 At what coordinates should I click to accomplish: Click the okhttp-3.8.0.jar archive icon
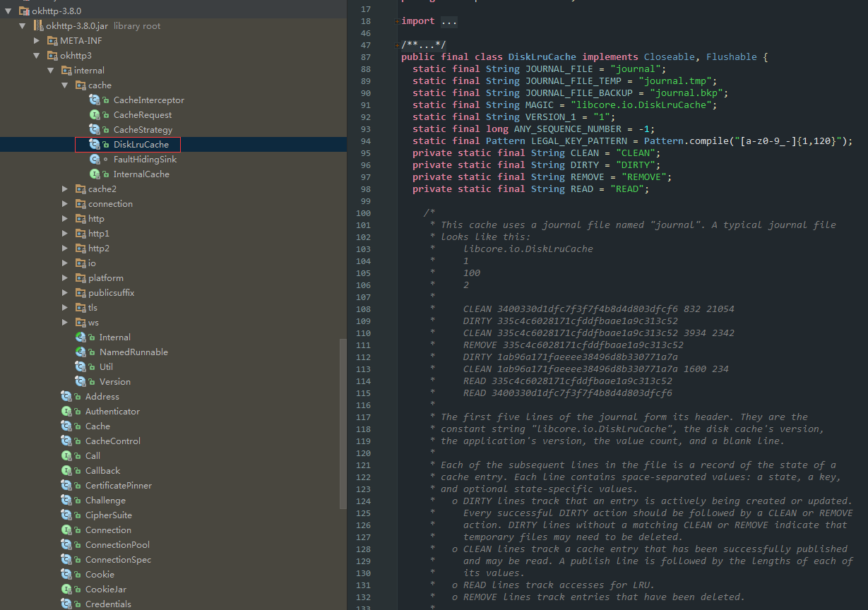(x=38, y=26)
